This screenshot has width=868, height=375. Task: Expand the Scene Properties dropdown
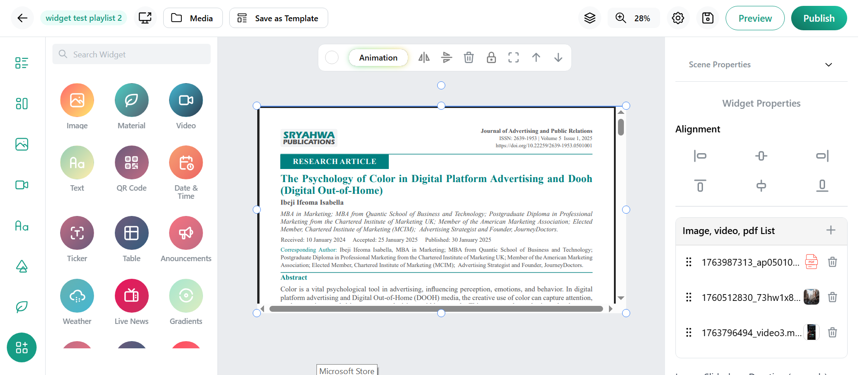pos(828,65)
